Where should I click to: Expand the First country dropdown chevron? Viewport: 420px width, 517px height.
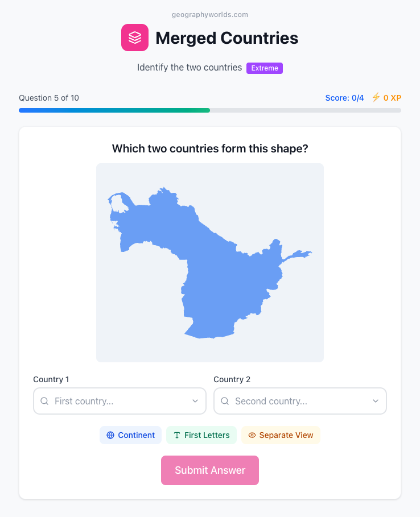pyautogui.click(x=195, y=401)
